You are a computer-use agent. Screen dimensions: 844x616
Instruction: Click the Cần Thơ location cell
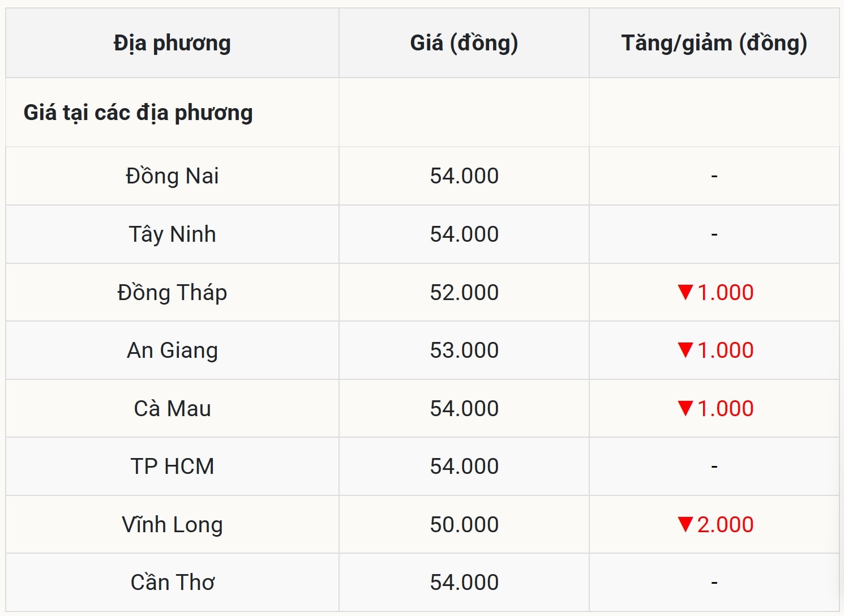172,583
